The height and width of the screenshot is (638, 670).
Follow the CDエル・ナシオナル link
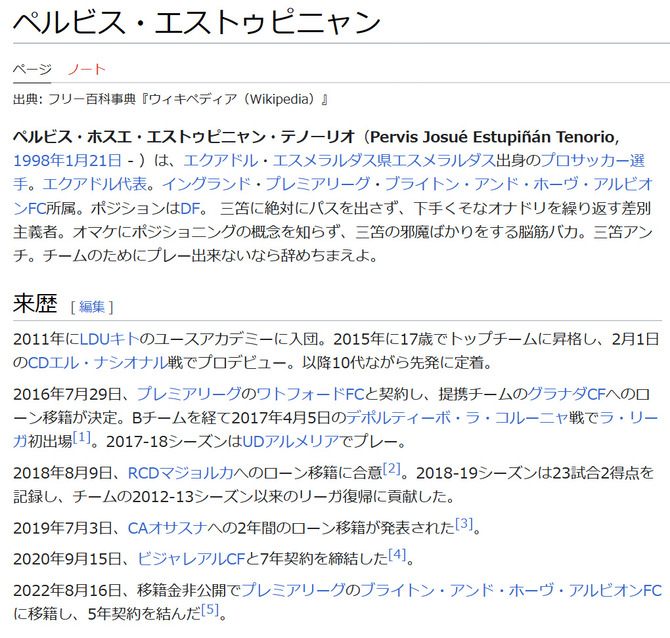pos(97,363)
